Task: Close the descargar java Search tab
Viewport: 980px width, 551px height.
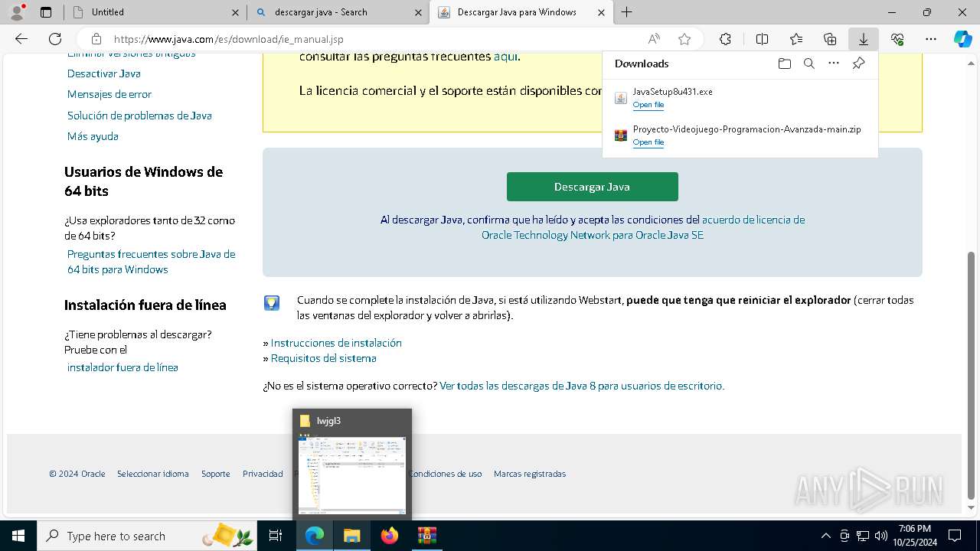Action: tap(418, 12)
